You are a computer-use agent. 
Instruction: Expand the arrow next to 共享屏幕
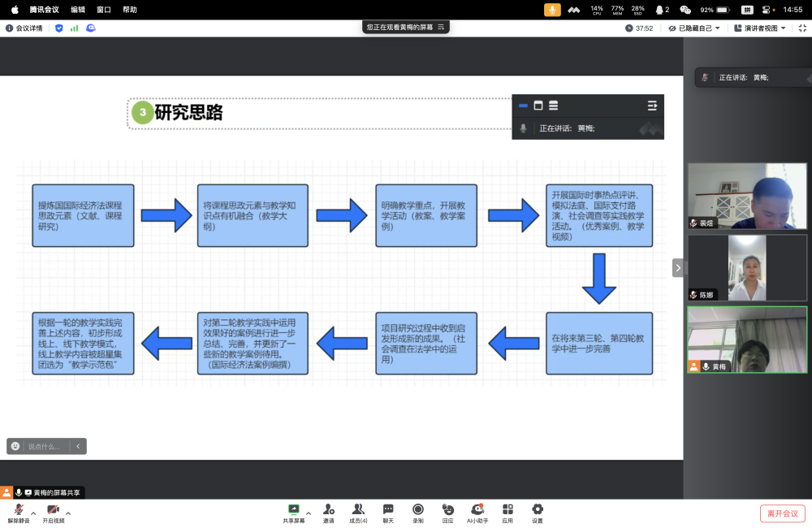[x=309, y=513]
